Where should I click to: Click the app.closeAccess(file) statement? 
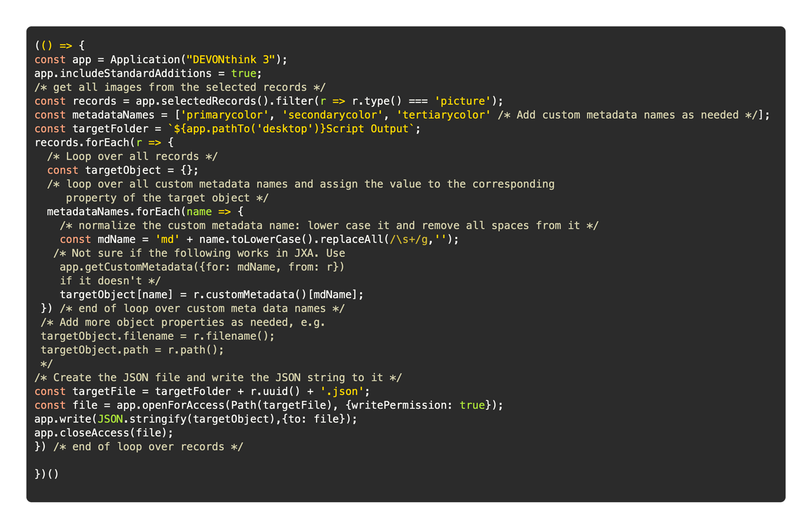[104, 433]
